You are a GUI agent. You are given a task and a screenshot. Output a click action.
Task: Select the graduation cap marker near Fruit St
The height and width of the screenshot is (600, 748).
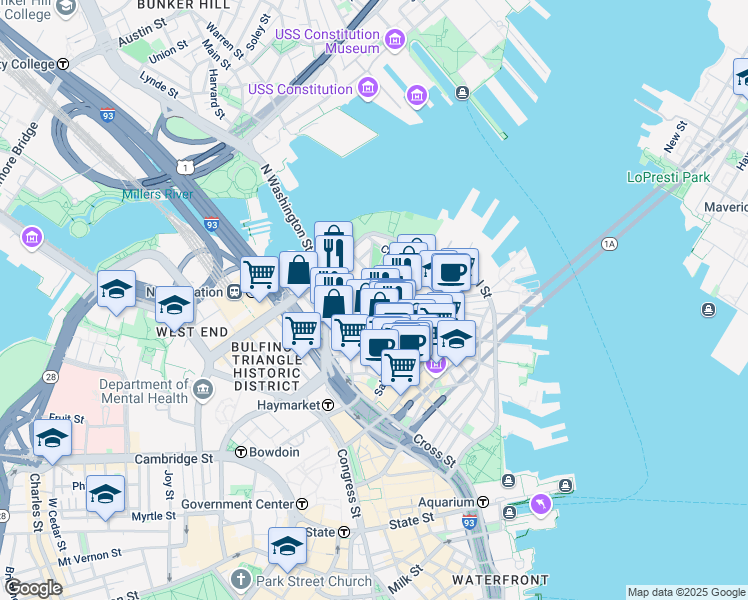click(x=53, y=437)
